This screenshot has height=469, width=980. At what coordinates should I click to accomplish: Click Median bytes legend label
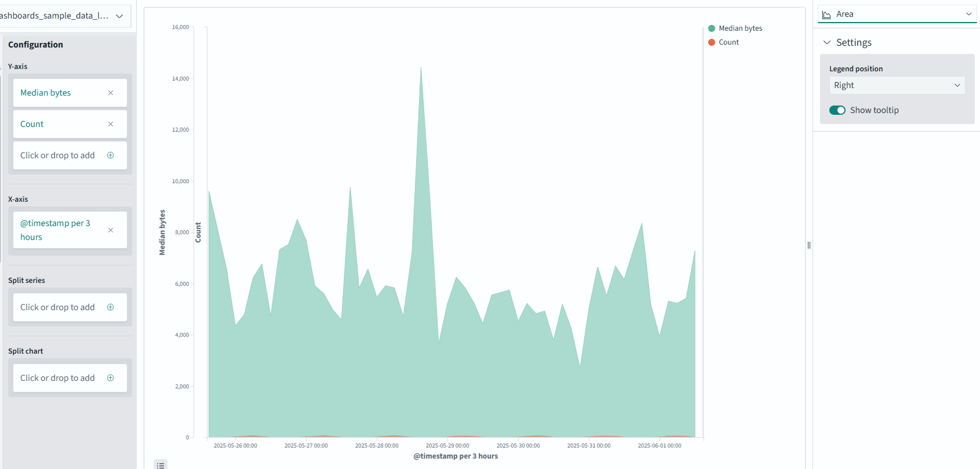(740, 28)
